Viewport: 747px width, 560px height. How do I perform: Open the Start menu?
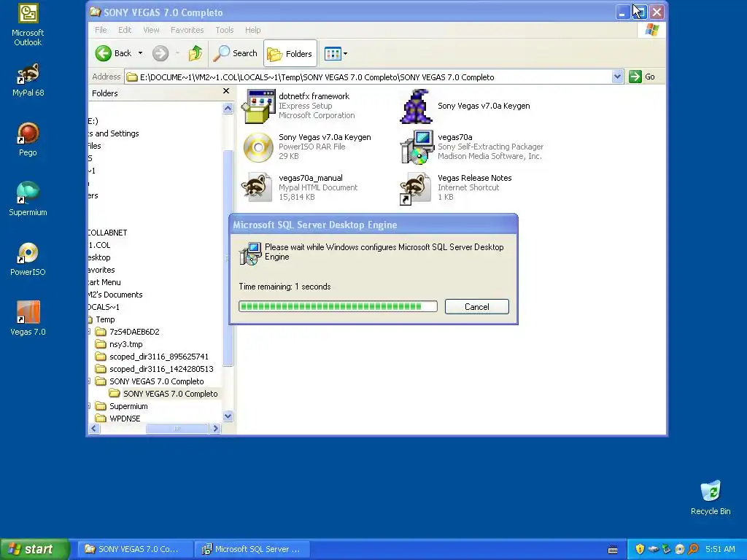coord(34,549)
